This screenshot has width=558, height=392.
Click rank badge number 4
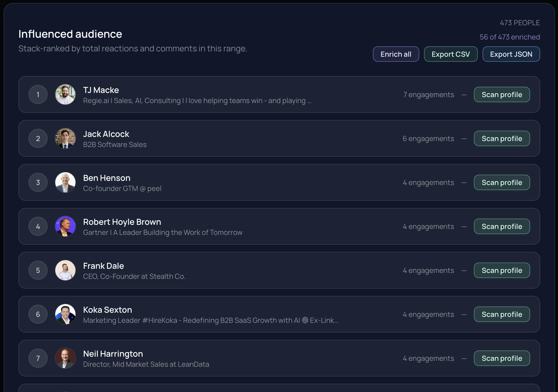[x=38, y=226]
